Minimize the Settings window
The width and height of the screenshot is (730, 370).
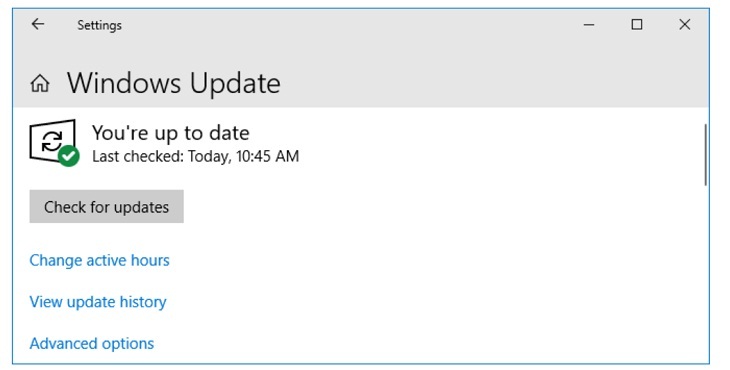[x=589, y=25]
